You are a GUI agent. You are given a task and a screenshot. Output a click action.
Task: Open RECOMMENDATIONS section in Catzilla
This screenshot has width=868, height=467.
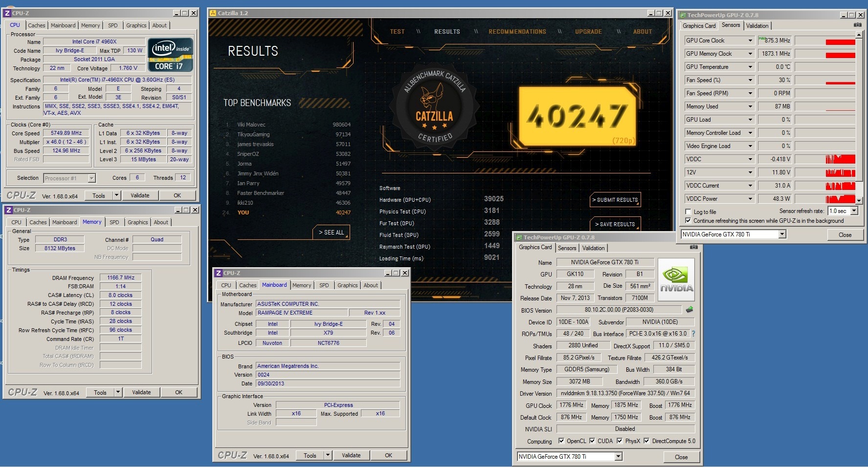coord(517,32)
